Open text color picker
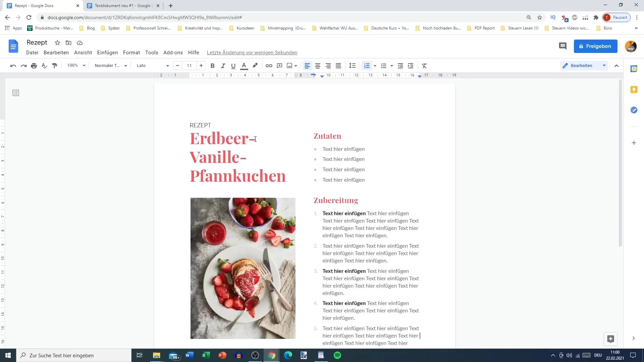This screenshot has width=644, height=362. [244, 66]
